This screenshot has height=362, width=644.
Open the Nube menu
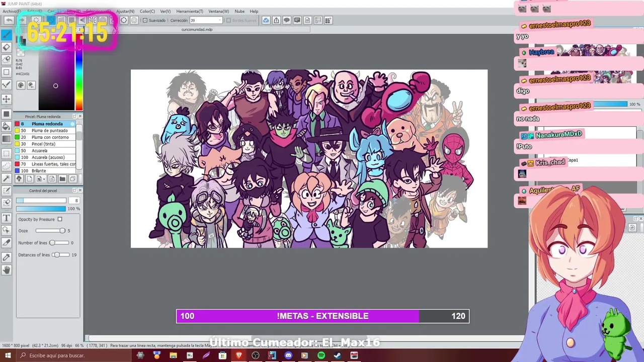click(239, 11)
